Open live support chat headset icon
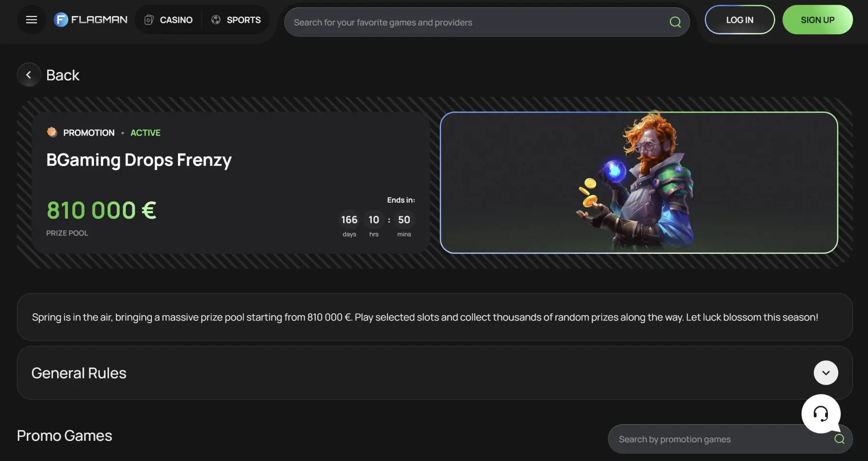 pos(821,414)
